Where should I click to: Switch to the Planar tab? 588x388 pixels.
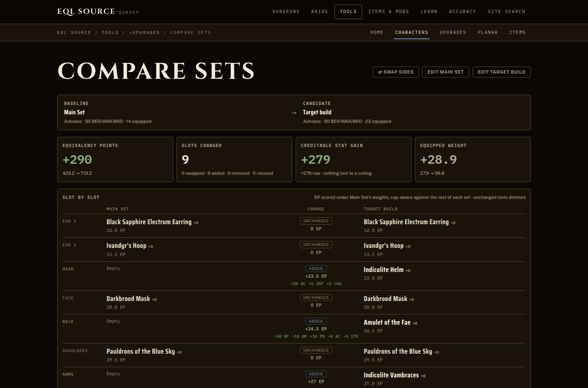coord(488,32)
